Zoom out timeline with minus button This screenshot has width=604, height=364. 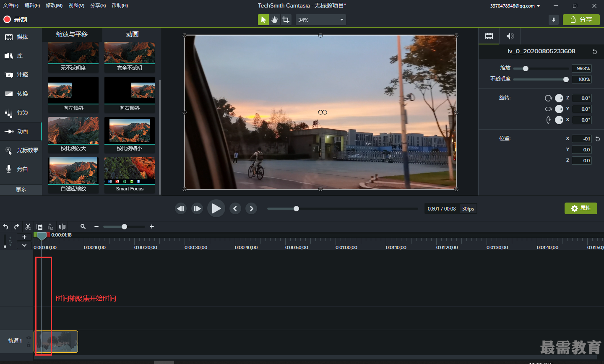[x=96, y=226]
